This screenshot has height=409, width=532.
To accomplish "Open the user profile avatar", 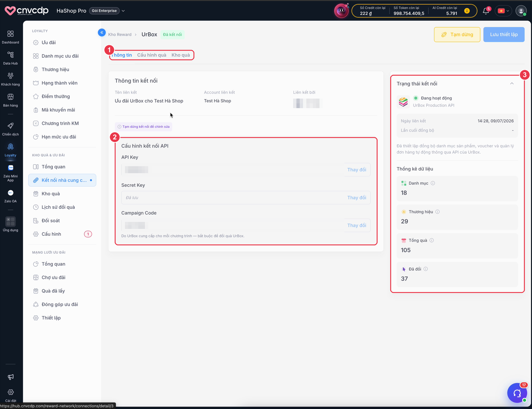I will [521, 11].
